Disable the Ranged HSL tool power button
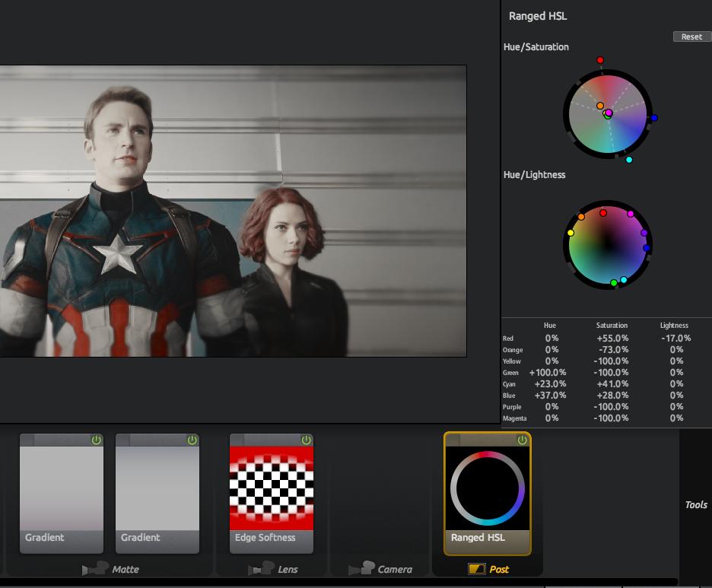Screen dimensions: 712x588 522,440
